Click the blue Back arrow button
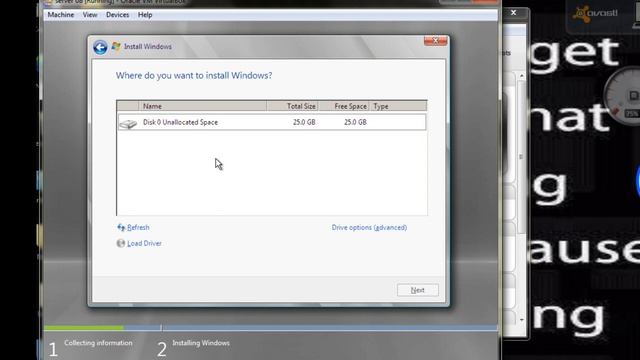The height and width of the screenshot is (360, 640). coord(100,47)
